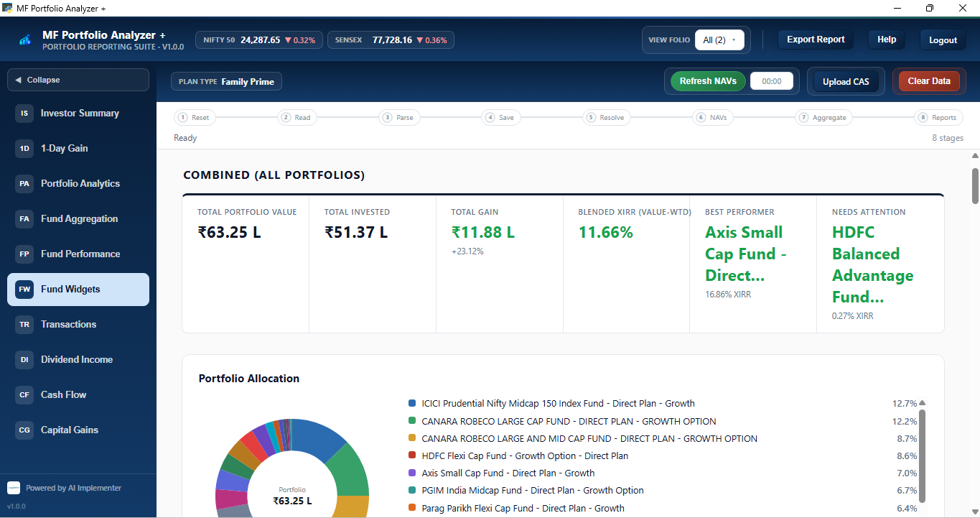Click the donut chart portfolio center label
Image resolution: width=980 pixels, height=518 pixels.
coord(292,496)
